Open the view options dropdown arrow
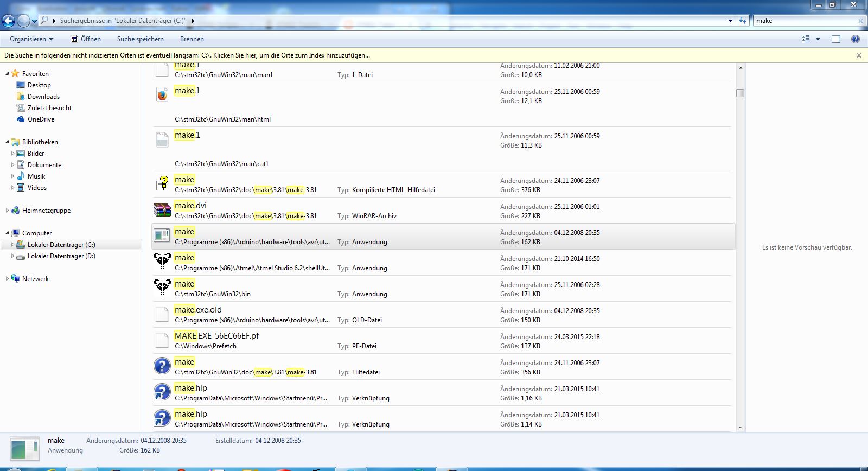This screenshot has height=471, width=868. 818,39
